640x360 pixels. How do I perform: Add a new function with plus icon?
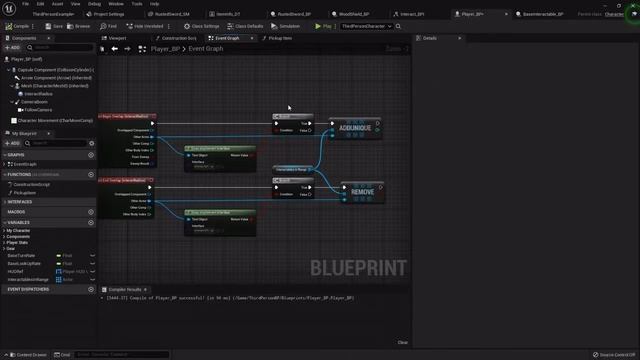pyautogui.click(x=91, y=175)
